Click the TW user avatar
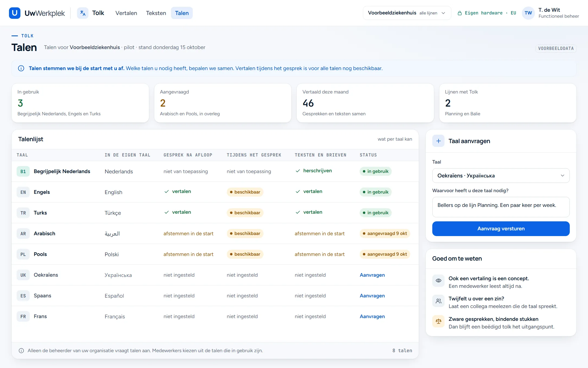 (528, 13)
